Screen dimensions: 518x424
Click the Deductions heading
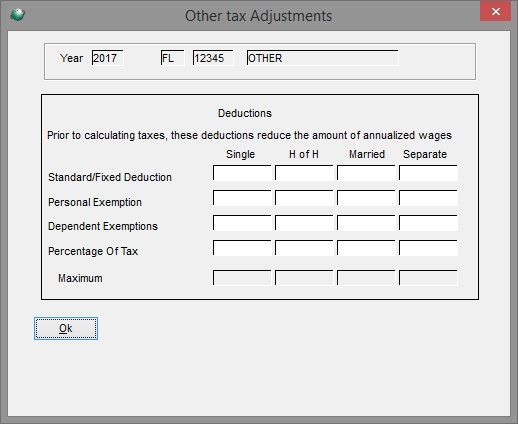pos(245,113)
